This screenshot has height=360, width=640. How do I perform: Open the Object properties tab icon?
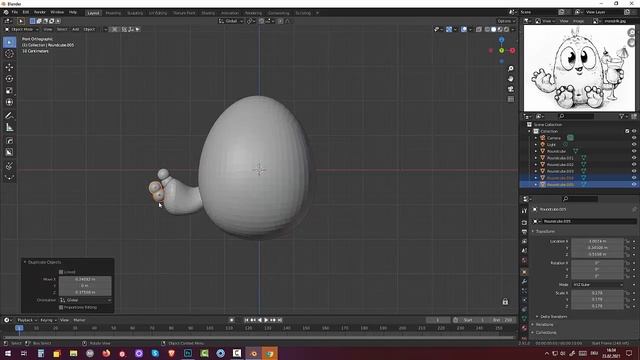524,272
